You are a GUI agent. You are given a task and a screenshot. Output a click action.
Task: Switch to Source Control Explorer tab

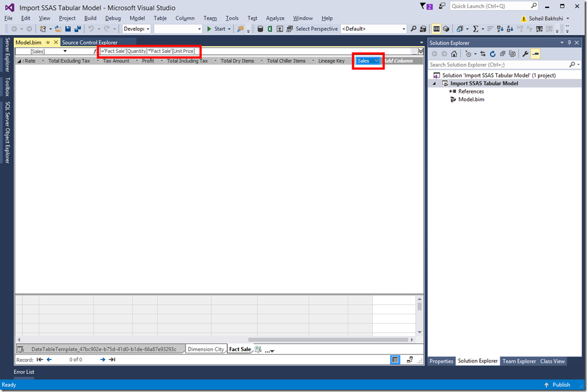90,42
